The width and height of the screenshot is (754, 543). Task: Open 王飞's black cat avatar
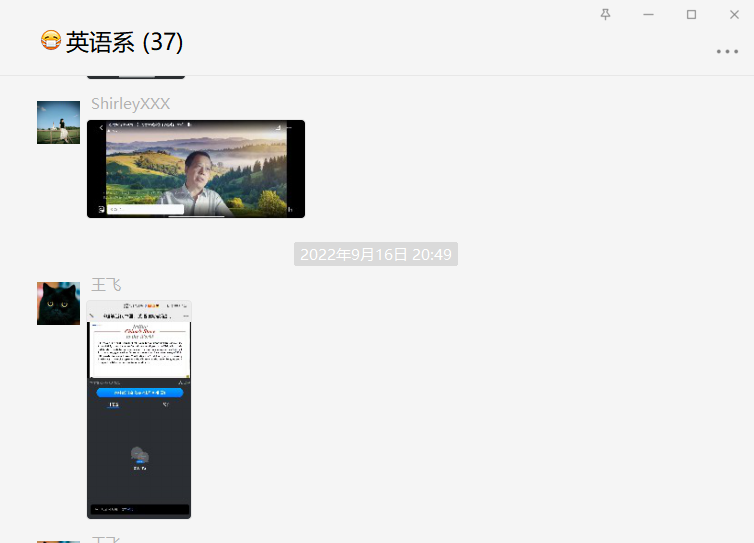tap(58, 303)
